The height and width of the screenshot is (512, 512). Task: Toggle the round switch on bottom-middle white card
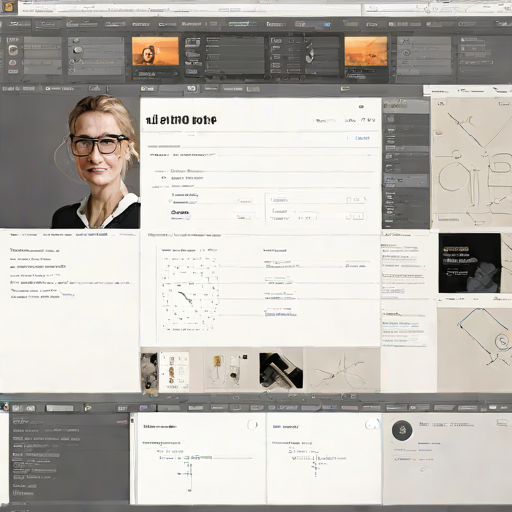pyautogui.click(x=372, y=424)
